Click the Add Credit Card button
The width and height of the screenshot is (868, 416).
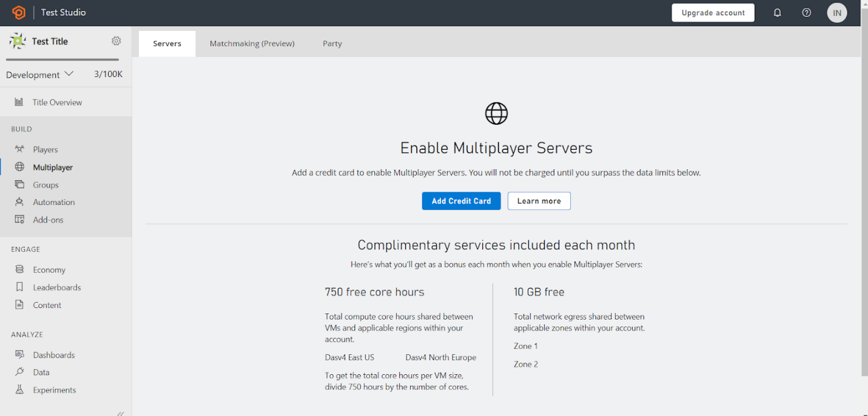coord(461,201)
